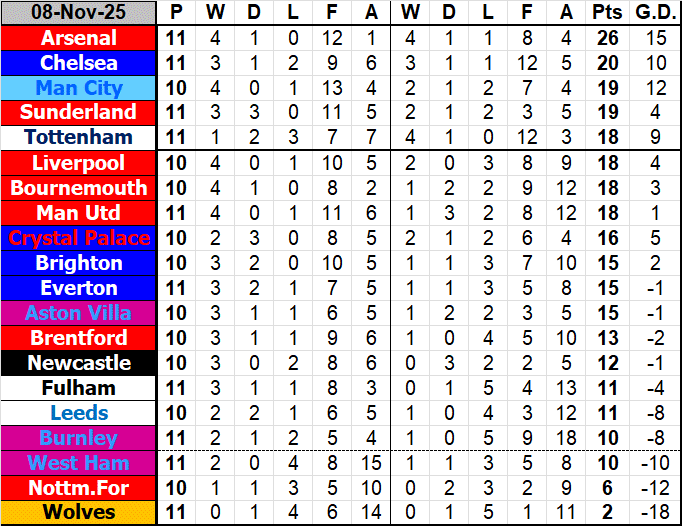Select the Aston Villa team cell
The width and height of the screenshot is (682, 526).
79,313
